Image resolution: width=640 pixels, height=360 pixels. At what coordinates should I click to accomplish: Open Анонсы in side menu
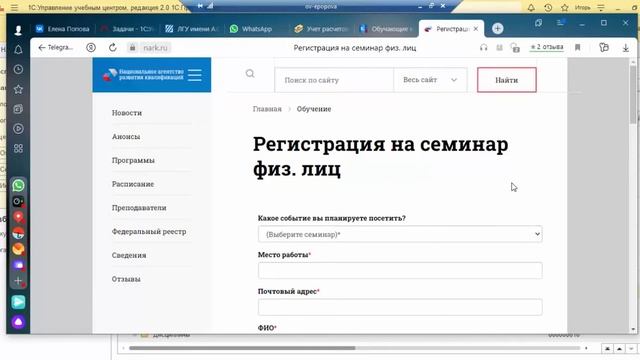pos(126,136)
